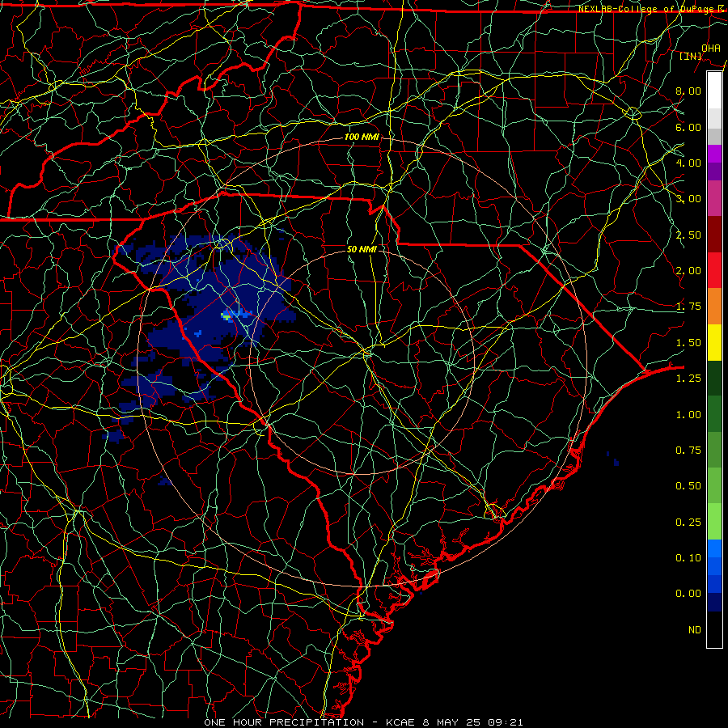
Task: Click the bright magenta legend swatch above 4.00
Action: (x=714, y=154)
